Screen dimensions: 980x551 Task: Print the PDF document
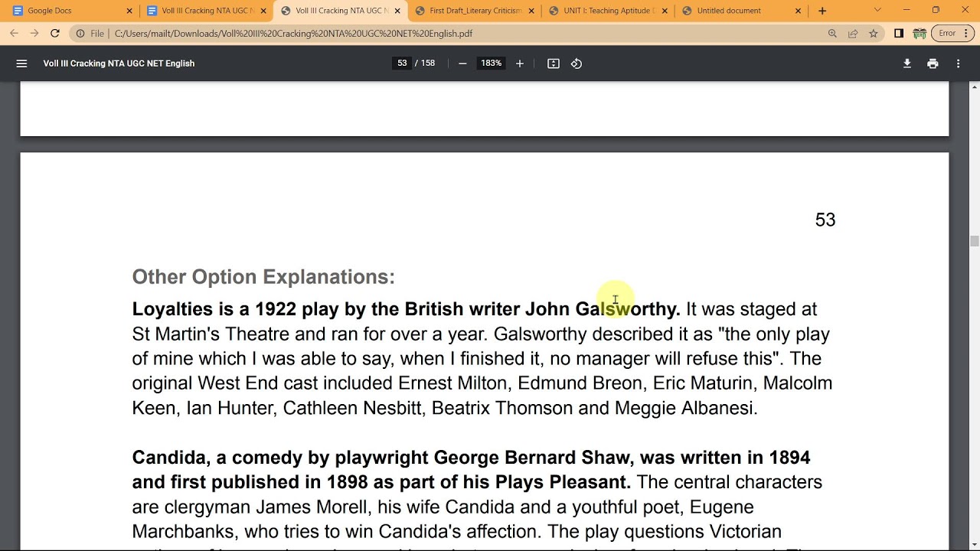[x=933, y=64]
